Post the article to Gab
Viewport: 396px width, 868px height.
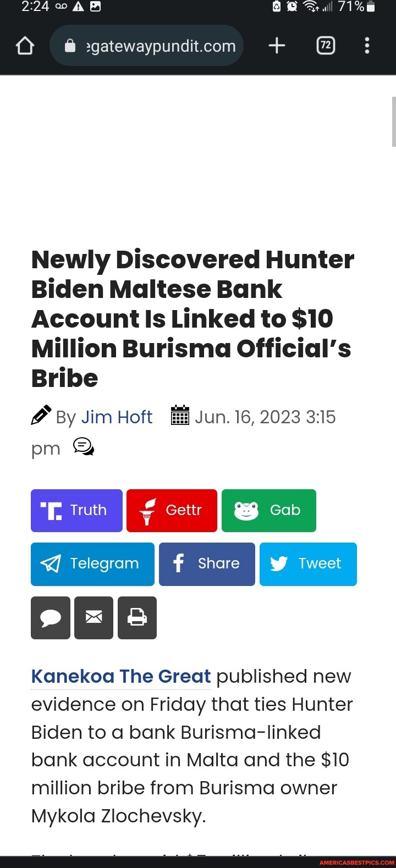[x=269, y=510]
